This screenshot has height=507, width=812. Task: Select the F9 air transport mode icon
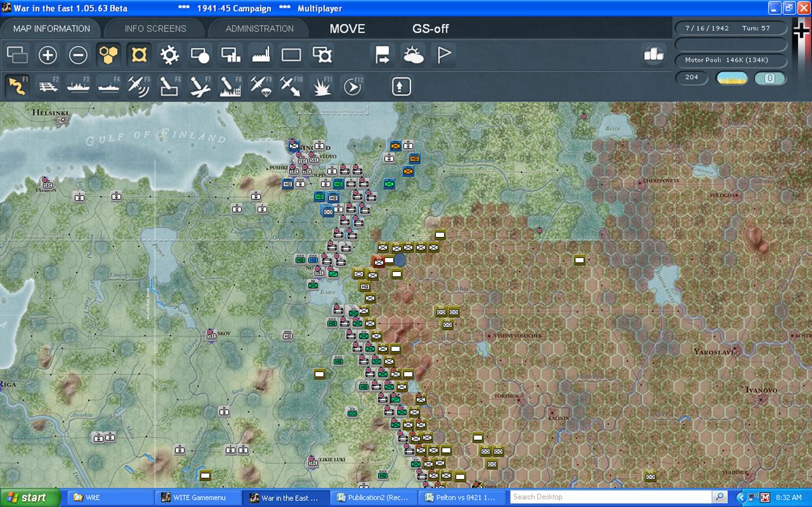pos(261,86)
